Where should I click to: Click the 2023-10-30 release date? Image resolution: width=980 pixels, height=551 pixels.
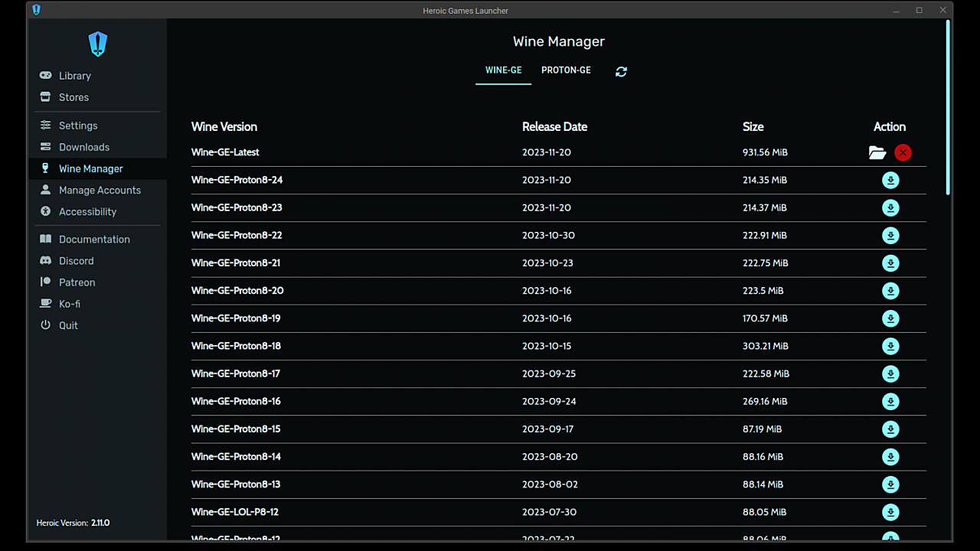[x=548, y=236]
